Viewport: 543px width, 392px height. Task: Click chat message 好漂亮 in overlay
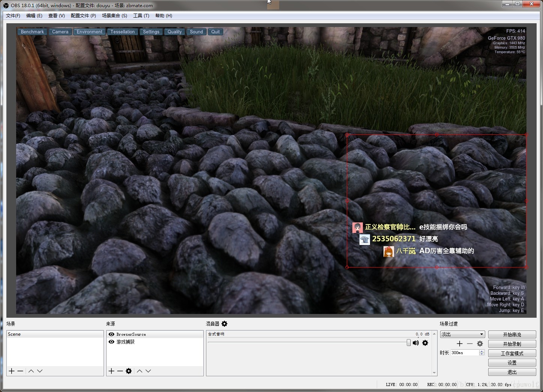(429, 239)
